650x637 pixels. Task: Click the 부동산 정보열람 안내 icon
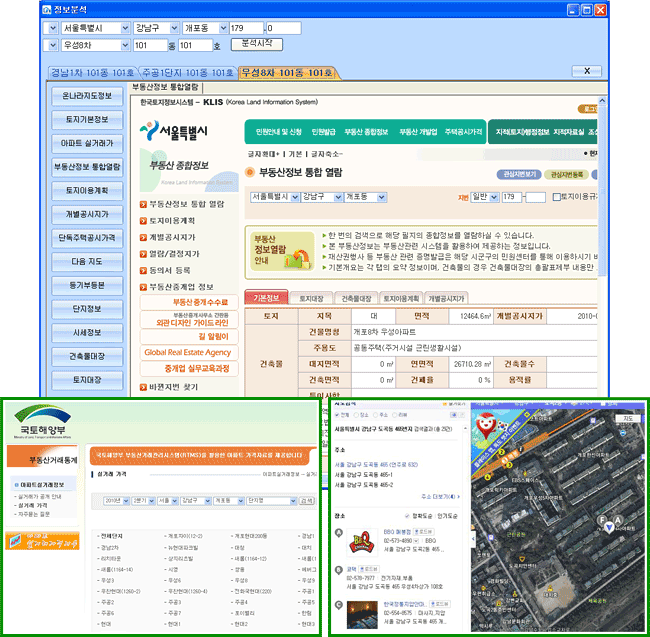pyautogui.click(x=282, y=251)
